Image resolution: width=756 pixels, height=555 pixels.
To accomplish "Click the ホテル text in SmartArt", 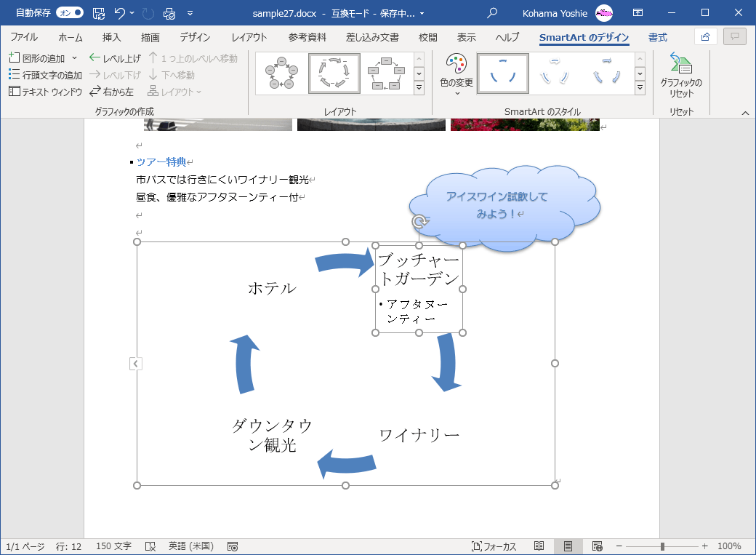I will [272, 288].
